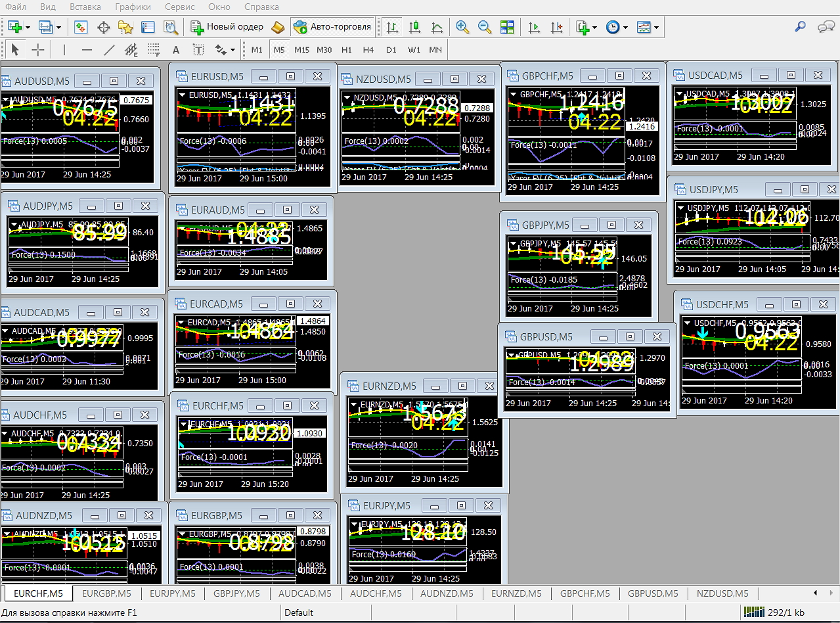Open the Сервис menu
The image size is (840, 623).
click(x=180, y=7)
